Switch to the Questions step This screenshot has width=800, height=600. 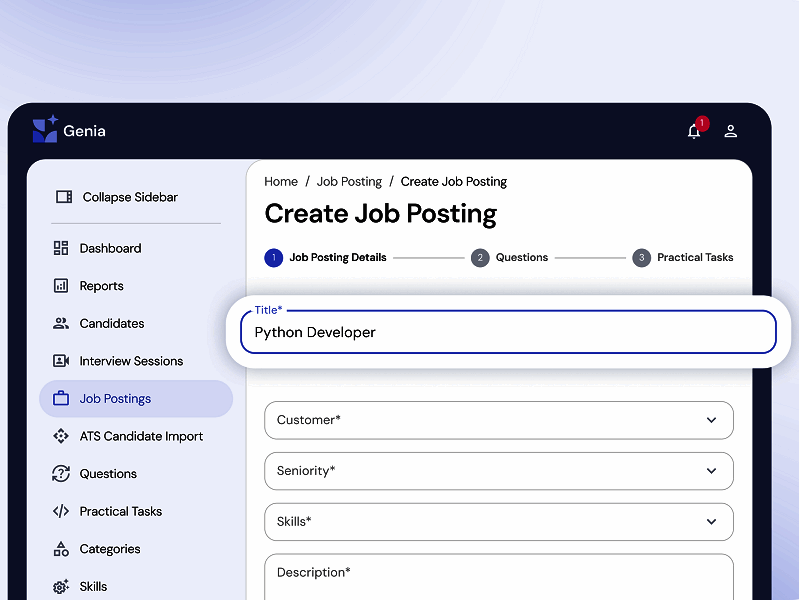[510, 257]
